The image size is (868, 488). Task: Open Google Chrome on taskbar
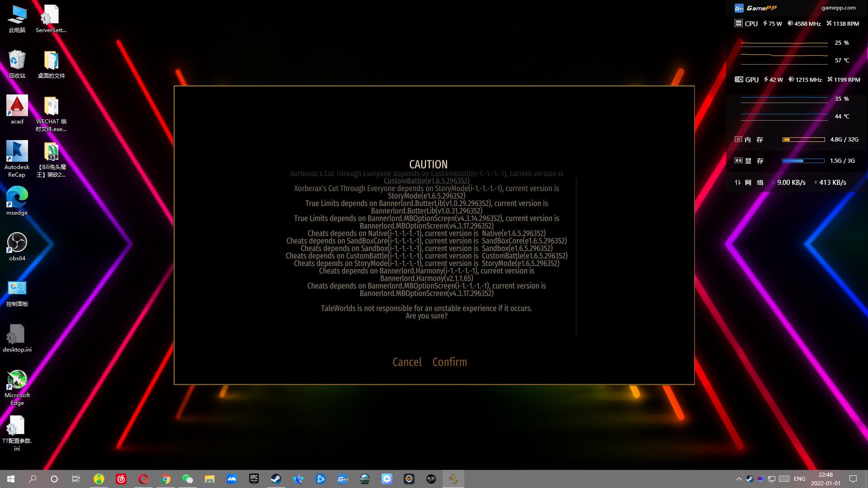165,479
